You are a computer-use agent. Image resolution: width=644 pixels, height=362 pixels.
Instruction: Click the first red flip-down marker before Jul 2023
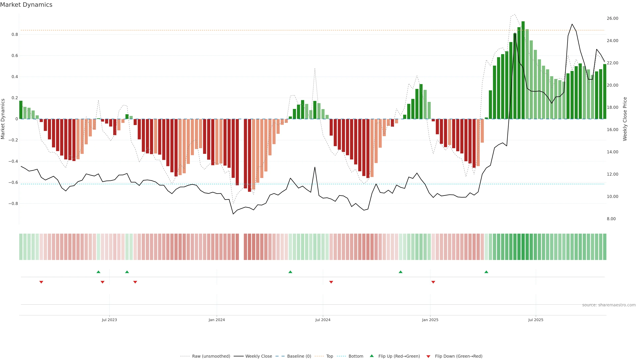point(41,282)
